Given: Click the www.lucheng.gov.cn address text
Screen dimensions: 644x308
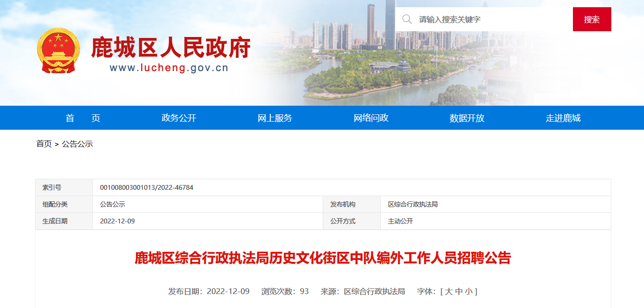Looking at the screenshot, I should coord(169,68).
